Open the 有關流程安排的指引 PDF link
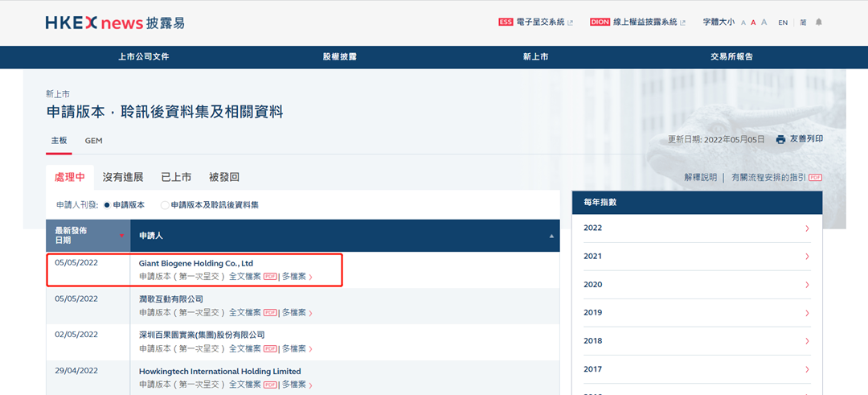 776,177
